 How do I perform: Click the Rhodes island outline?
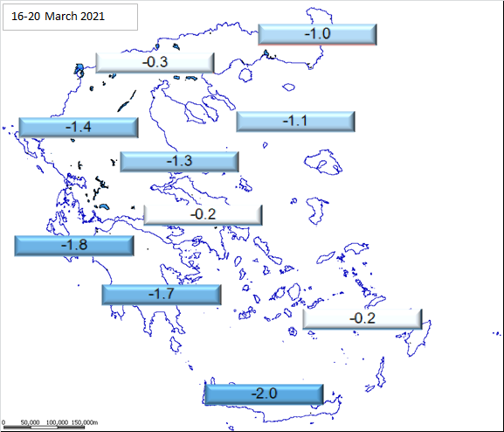415,338
